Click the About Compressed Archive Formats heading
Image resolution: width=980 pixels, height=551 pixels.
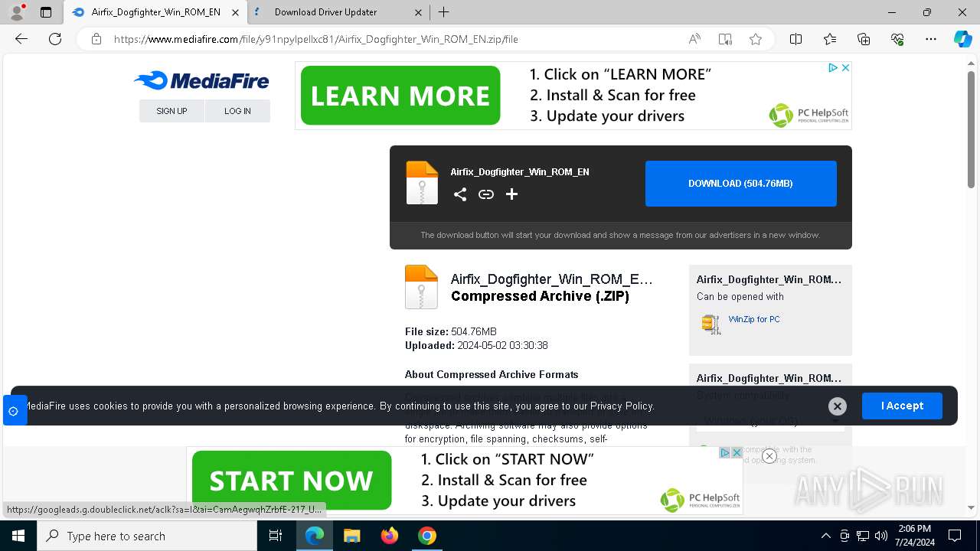(492, 374)
